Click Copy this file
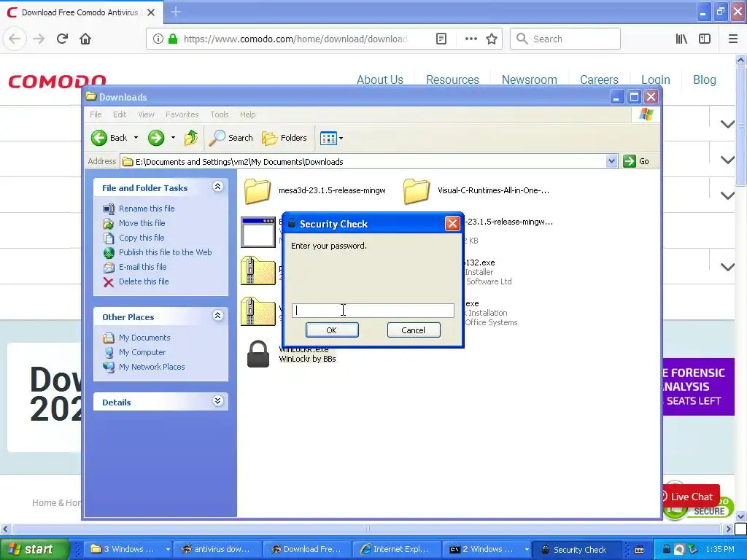The width and height of the screenshot is (747, 560). pos(142,238)
